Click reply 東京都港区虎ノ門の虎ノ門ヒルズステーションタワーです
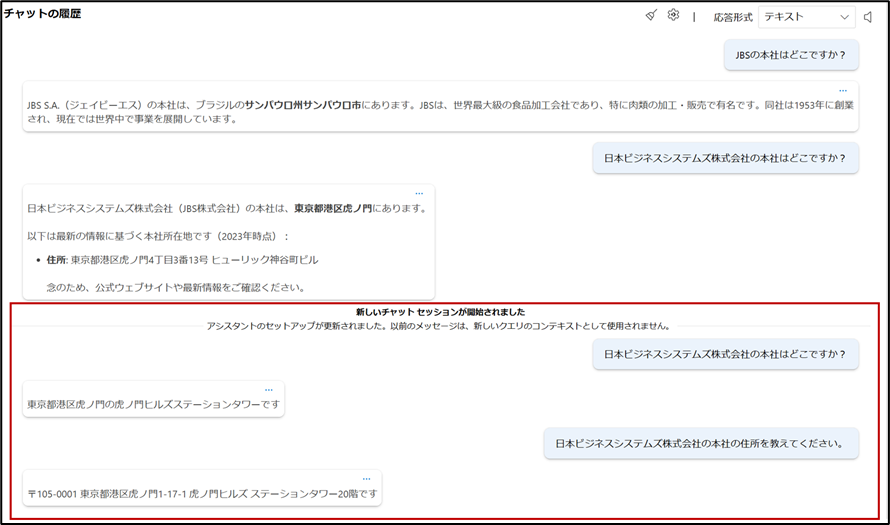This screenshot has height=525, width=890. point(153,404)
